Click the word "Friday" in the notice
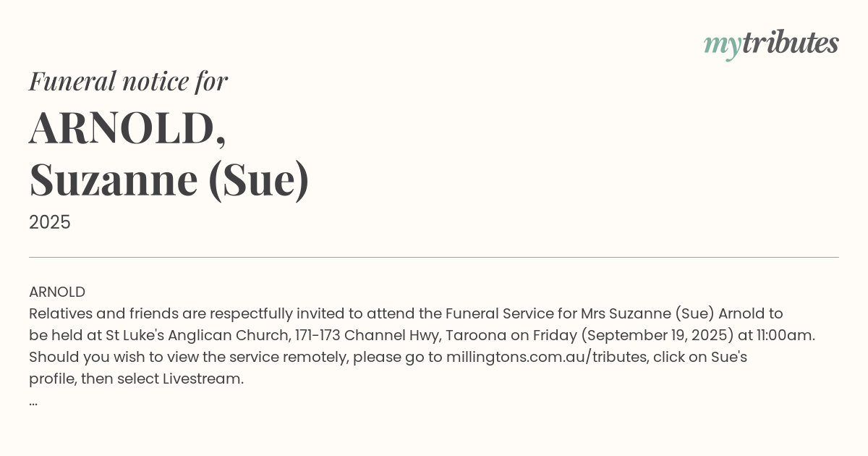The height and width of the screenshot is (456, 868). [x=555, y=335]
